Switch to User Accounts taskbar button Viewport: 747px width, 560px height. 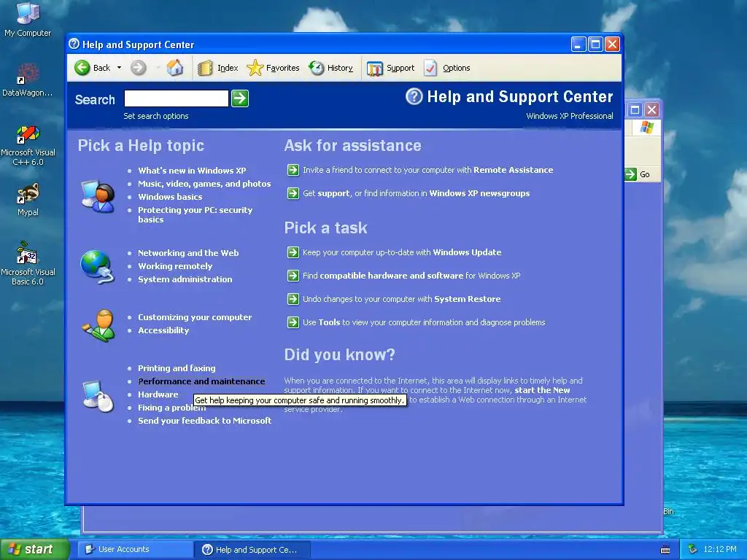(x=135, y=550)
